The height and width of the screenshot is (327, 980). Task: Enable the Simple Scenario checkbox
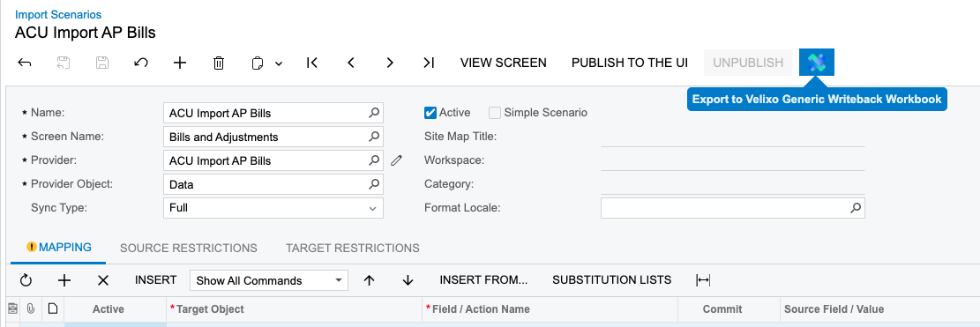(x=495, y=113)
